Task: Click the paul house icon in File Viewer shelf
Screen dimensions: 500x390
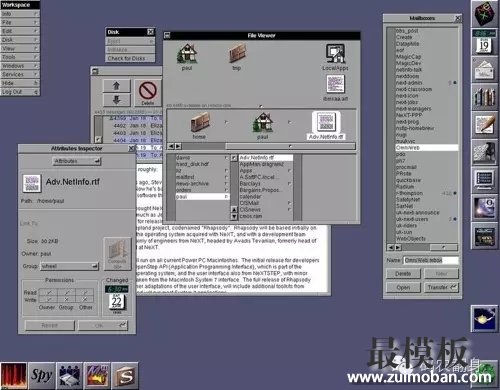Action: coord(187,57)
